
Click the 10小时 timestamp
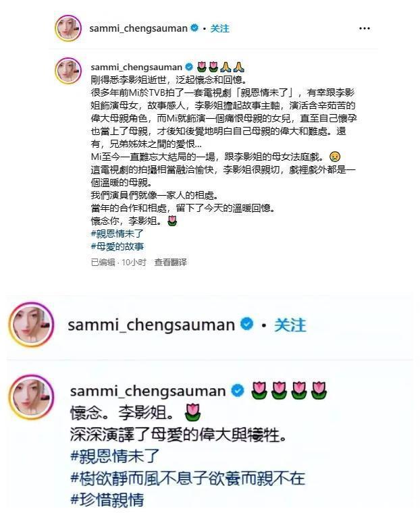tap(134, 262)
